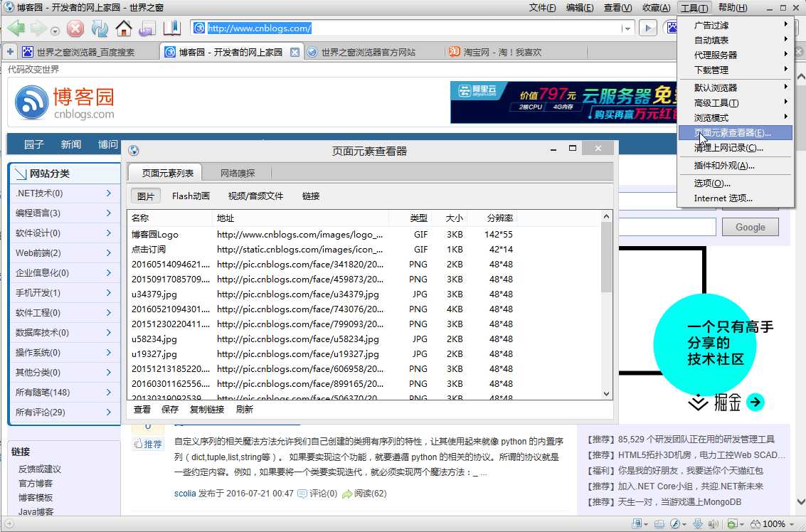The image size is (806, 532).
Task: Sort list by 大小 column header
Action: pos(450,218)
